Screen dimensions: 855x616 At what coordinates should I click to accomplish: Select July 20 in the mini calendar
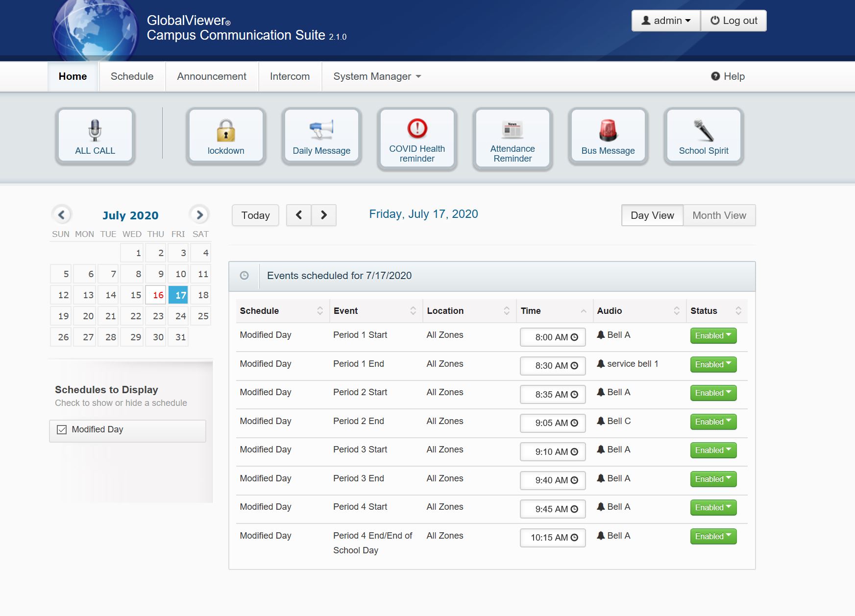coord(84,316)
